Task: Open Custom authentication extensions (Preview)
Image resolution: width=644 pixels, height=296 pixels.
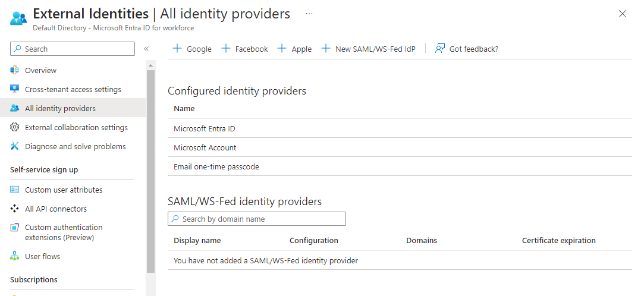Action: 64,232
